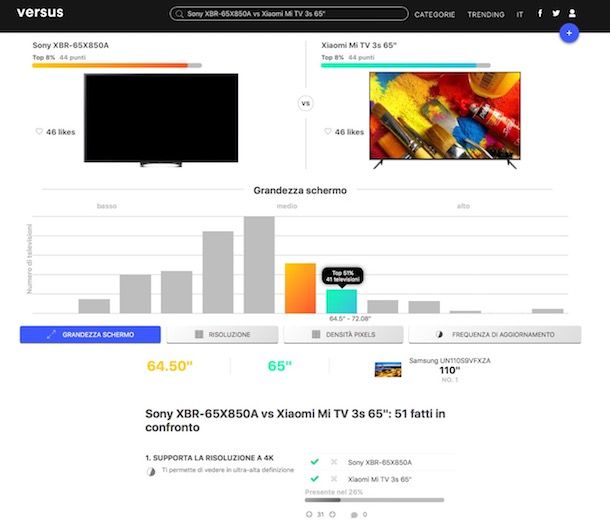Open the CATEGORIE menu
The height and width of the screenshot is (525, 610).
pyautogui.click(x=435, y=14)
